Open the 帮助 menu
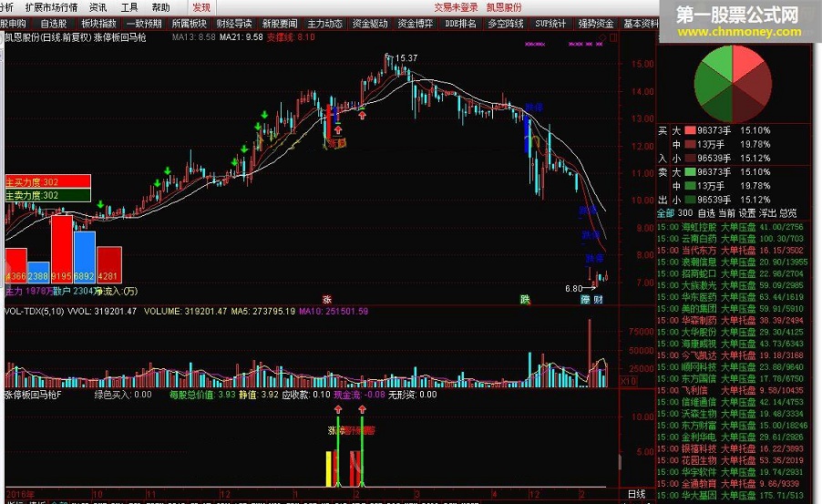The height and width of the screenshot is (504, 822). point(161,7)
